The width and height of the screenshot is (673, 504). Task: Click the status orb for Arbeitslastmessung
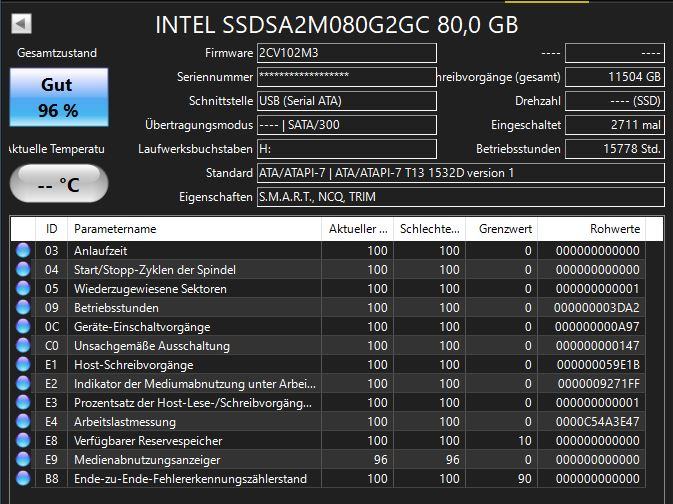pyautogui.click(x=23, y=422)
